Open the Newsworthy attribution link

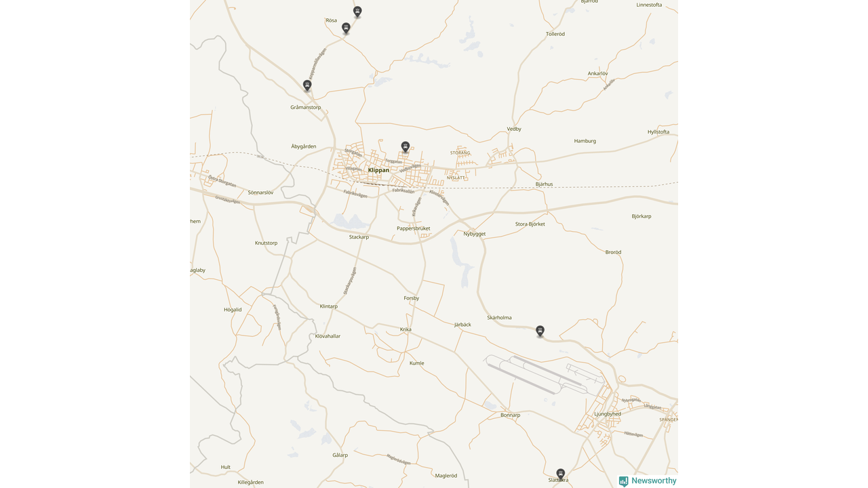tap(648, 481)
